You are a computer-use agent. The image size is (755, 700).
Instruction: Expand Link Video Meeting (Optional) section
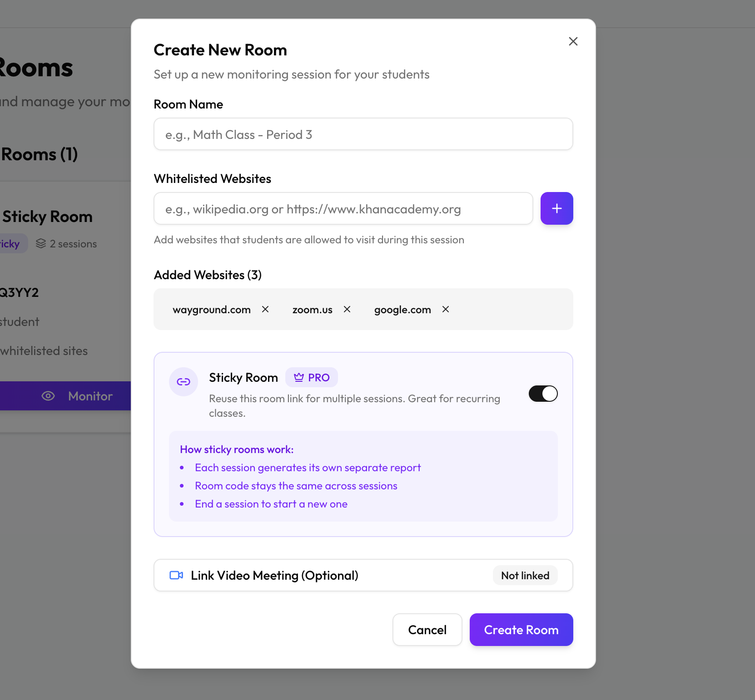point(274,575)
